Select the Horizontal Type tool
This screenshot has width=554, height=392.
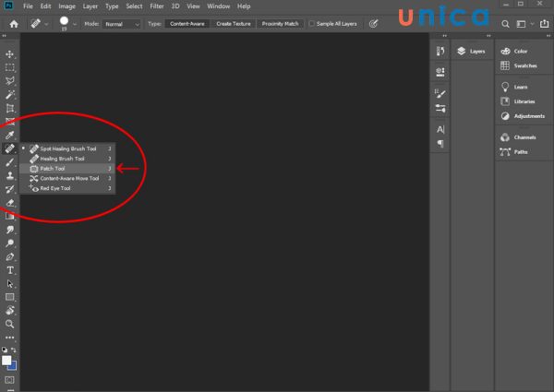click(9, 270)
